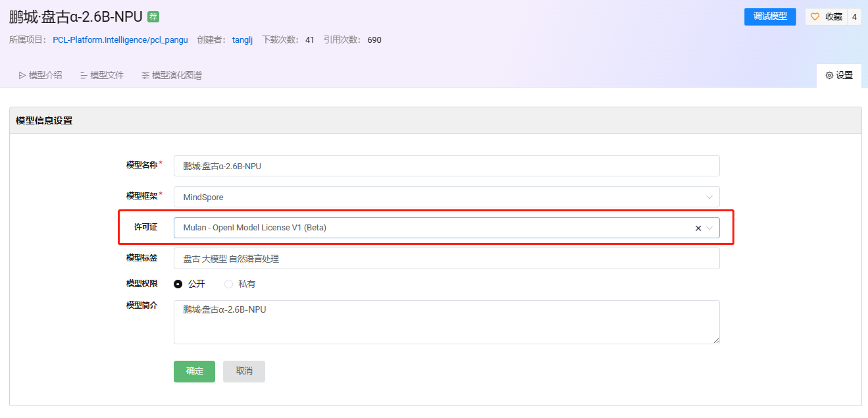Screen dimensions: 868x418
Task: Click the file list icon beside 模型文件
Action: (84, 76)
